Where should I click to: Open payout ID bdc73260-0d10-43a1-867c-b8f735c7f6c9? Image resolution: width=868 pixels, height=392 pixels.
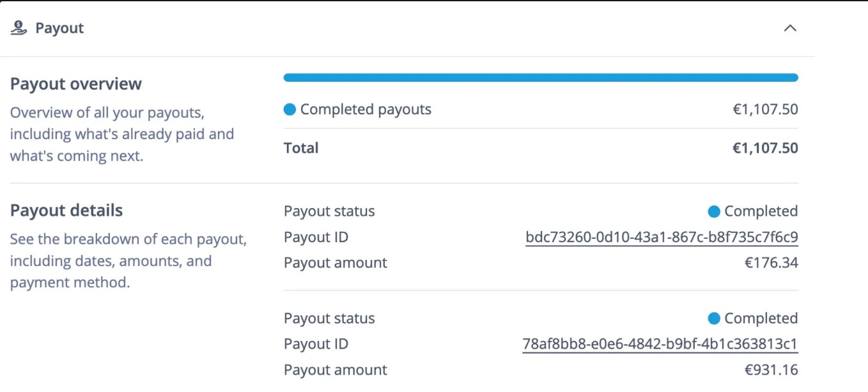[x=661, y=236]
